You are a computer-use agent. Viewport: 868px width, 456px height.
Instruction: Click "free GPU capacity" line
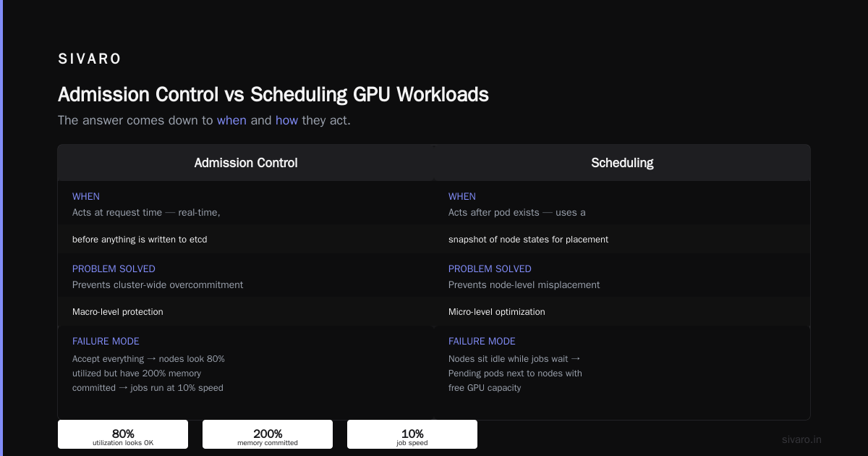[485, 388]
